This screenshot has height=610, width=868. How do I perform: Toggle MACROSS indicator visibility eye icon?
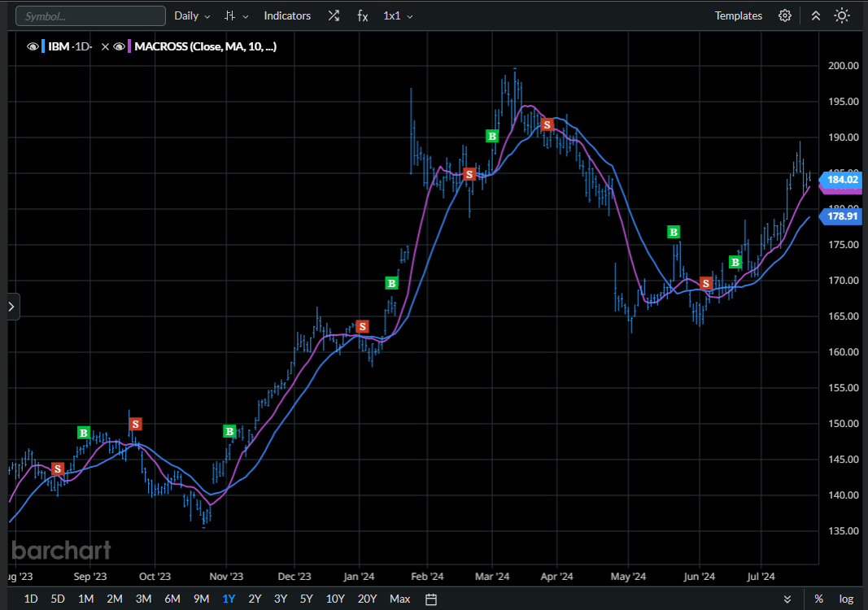[x=119, y=46]
